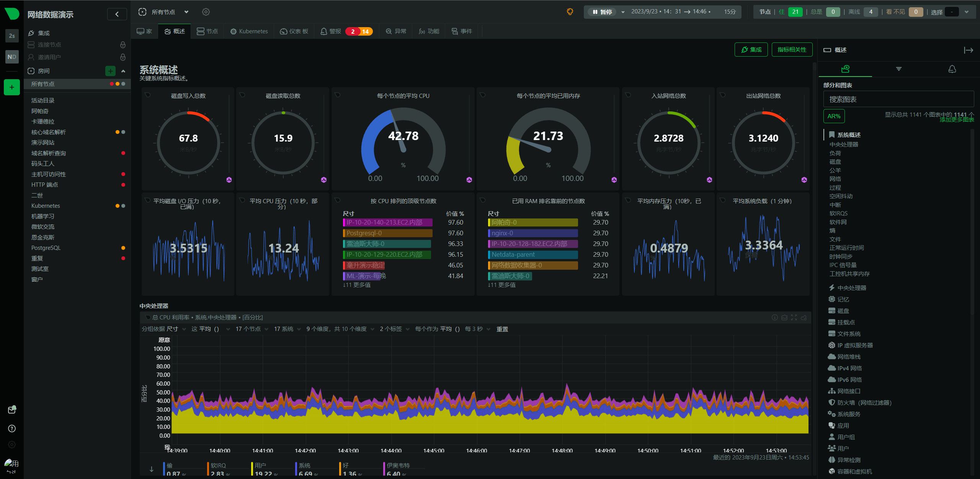This screenshot has height=479, width=980.
Task: Open settings gear next to 所有节点
Action: 206,12
